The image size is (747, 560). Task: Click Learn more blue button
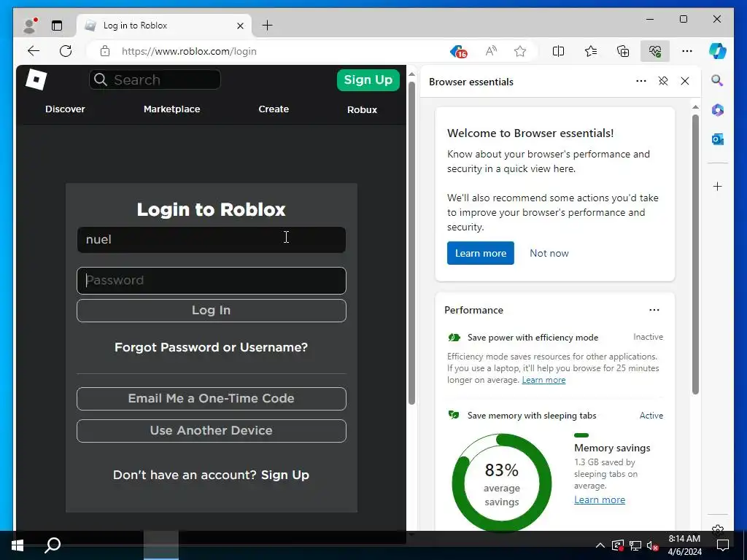point(481,253)
